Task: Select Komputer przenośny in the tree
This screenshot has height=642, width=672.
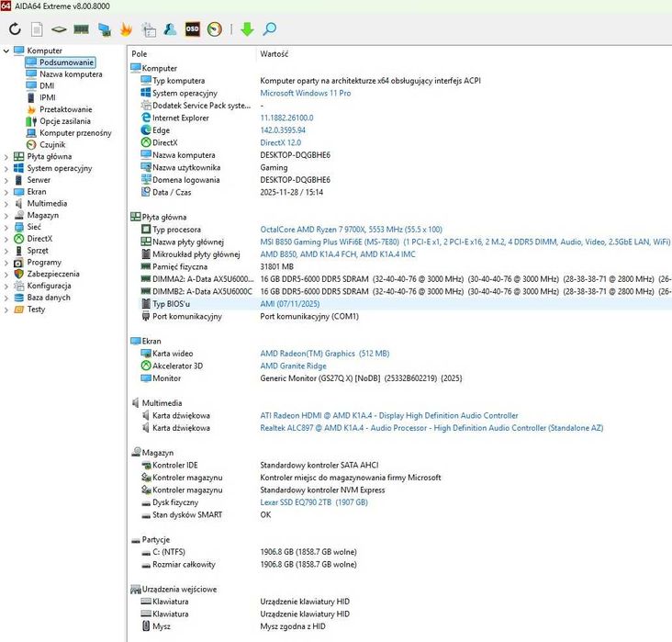Action: (x=75, y=133)
